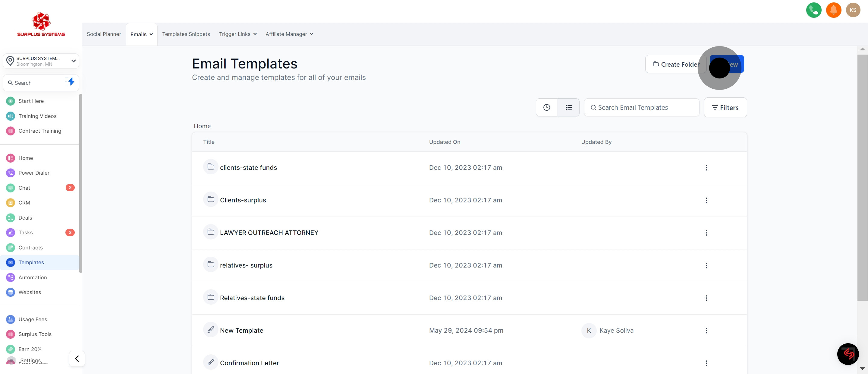Expand the Emails dropdown tab
868x374 pixels.
[142, 34]
